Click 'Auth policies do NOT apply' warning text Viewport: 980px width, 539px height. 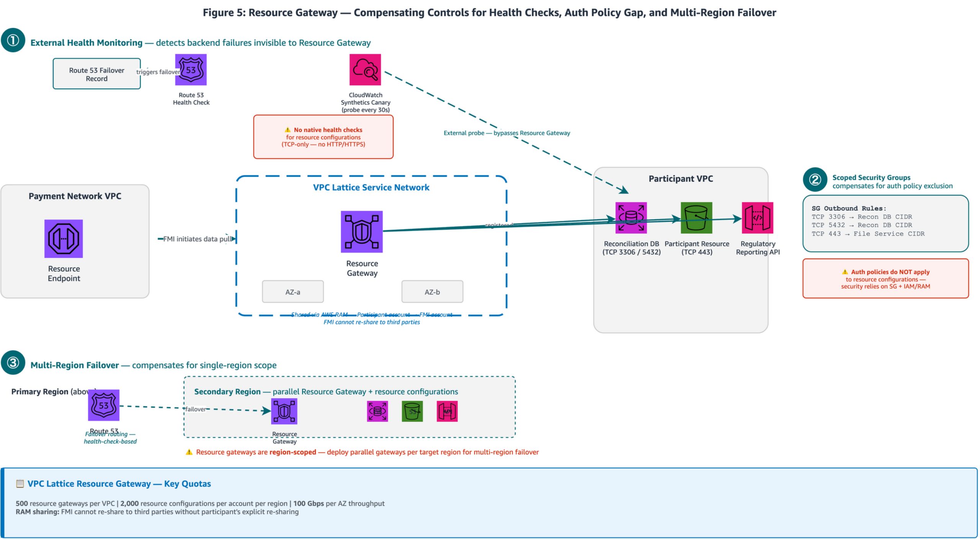[890, 272]
